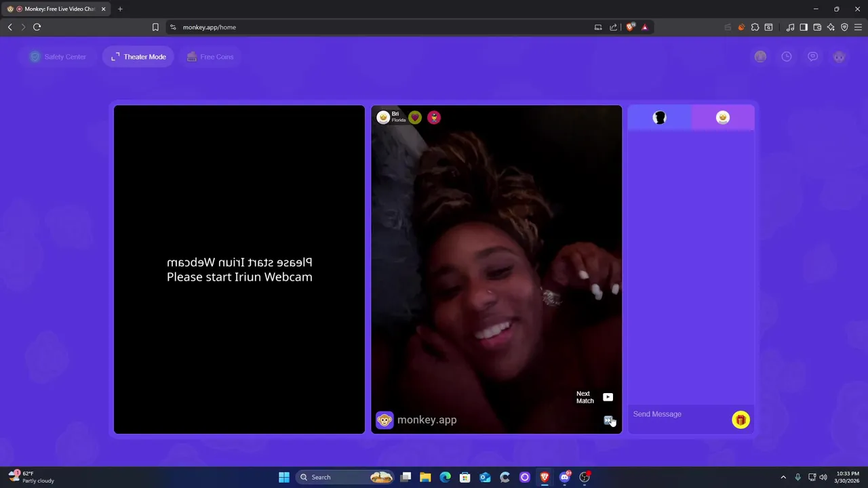Open the orange extension icon
This screenshot has width=868, height=488.
741,27
